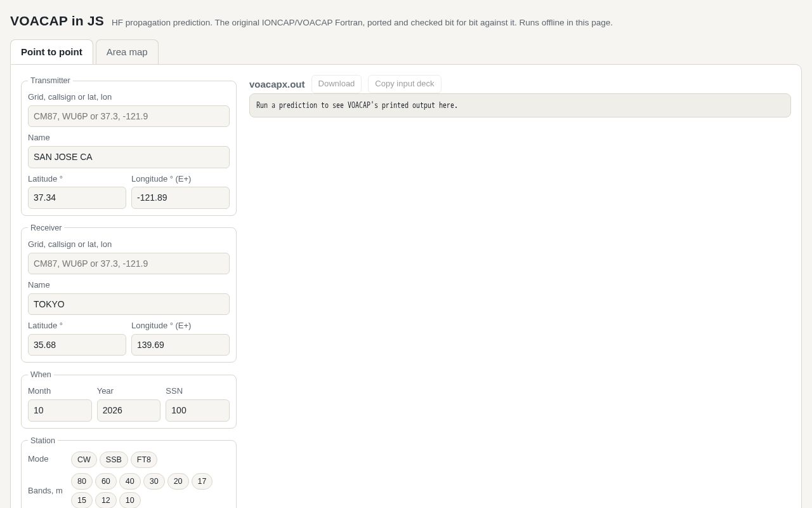Edit Transmitter latitude 37.34
This screenshot has width=812, height=508.
77,197
